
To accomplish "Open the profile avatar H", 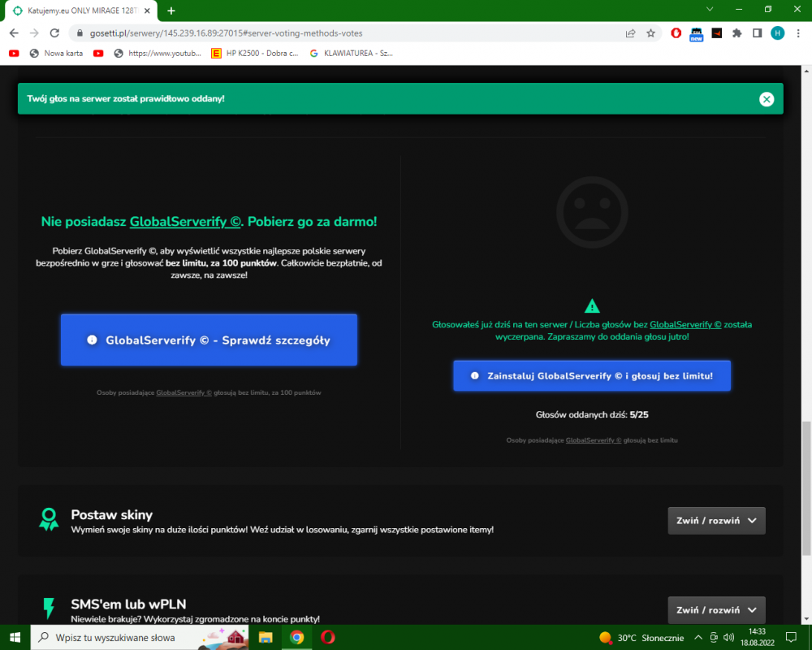I will click(x=777, y=33).
